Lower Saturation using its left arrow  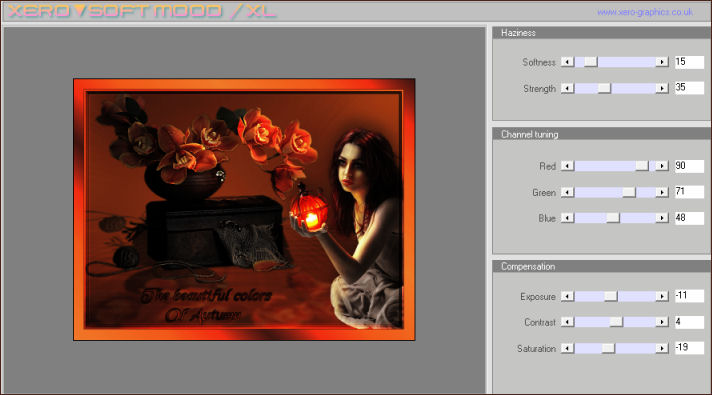568,348
